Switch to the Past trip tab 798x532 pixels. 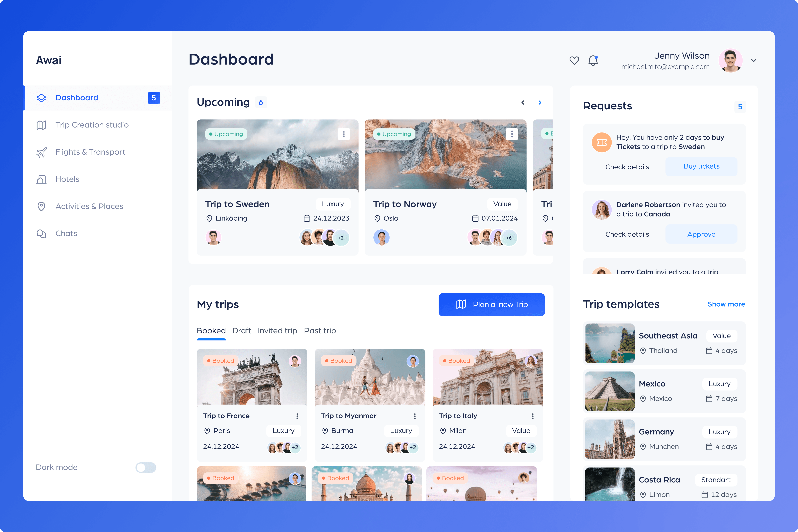tap(320, 331)
